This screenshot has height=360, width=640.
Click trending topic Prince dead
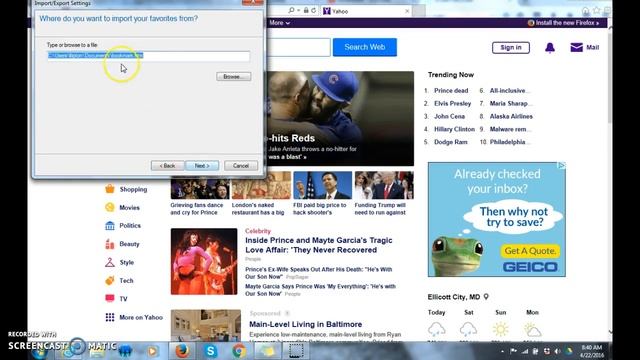[x=451, y=91]
